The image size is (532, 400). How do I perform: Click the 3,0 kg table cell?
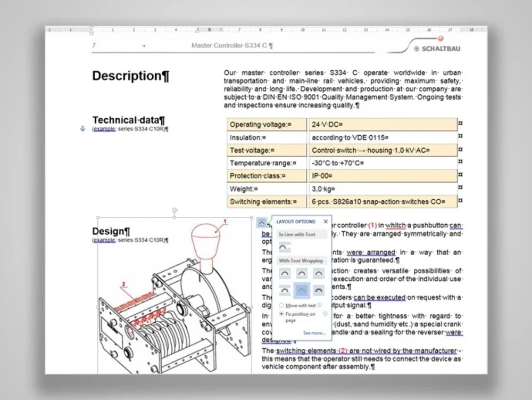[383, 189]
